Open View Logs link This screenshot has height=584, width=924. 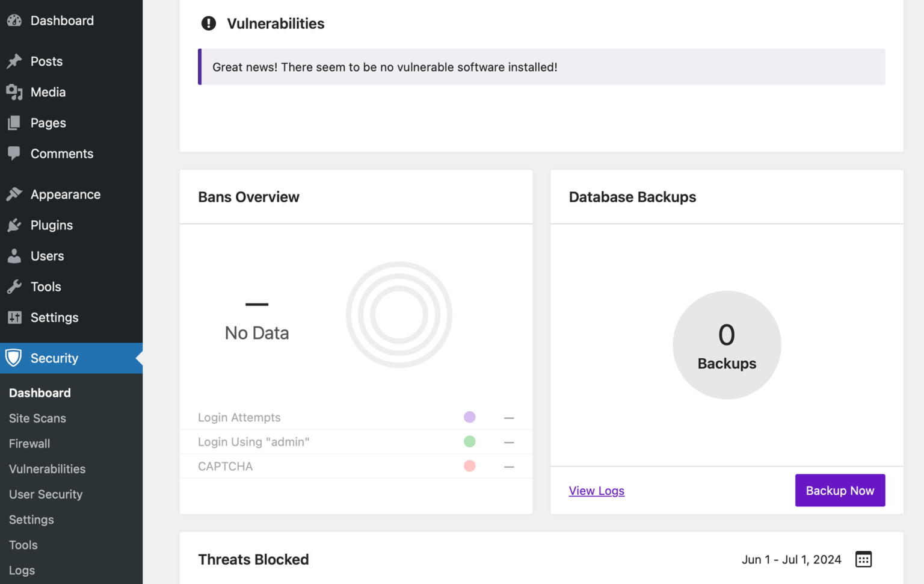(x=596, y=490)
